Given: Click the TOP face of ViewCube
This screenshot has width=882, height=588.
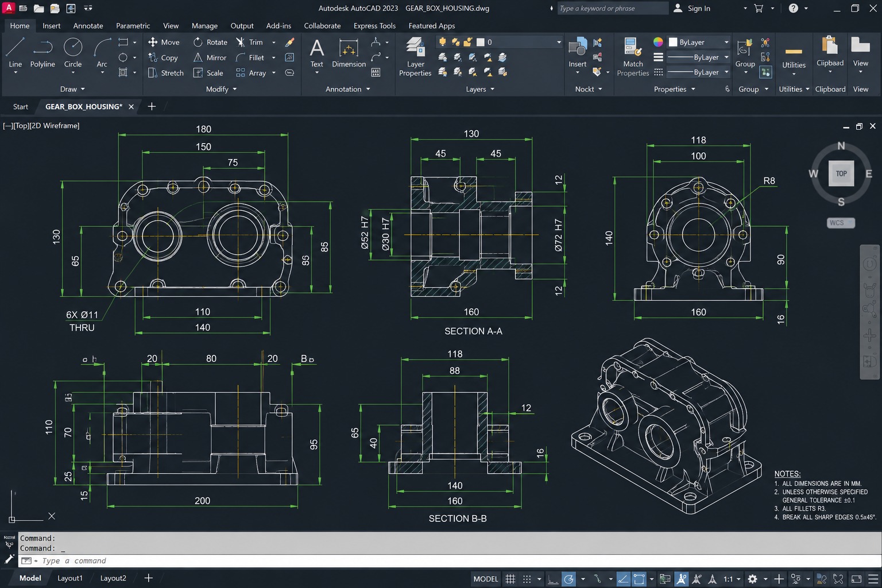Looking at the screenshot, I should pyautogui.click(x=841, y=173).
